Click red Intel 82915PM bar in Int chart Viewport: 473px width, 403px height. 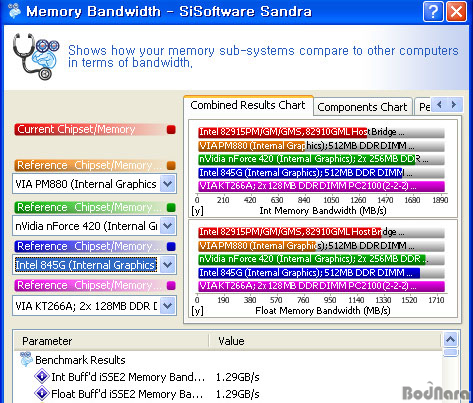(x=282, y=132)
